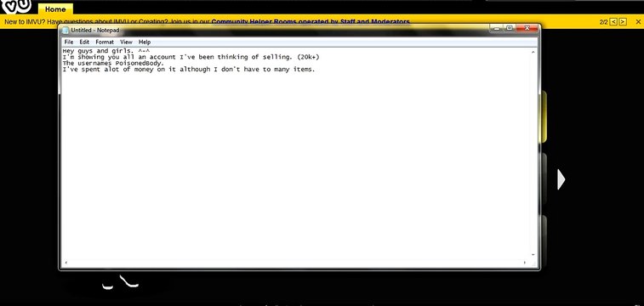Open Community Helper Rooms link in banner
The width and height of the screenshot is (644, 306).
[311, 22]
